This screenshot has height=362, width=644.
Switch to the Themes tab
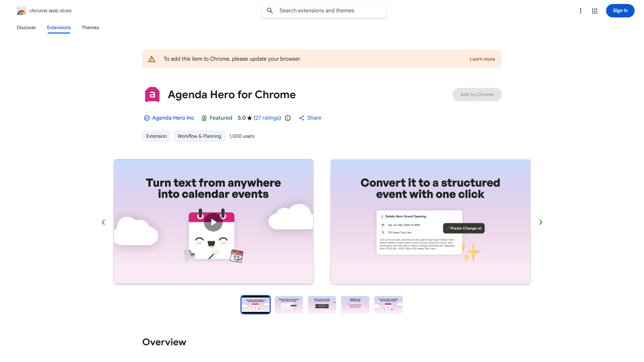[90, 27]
